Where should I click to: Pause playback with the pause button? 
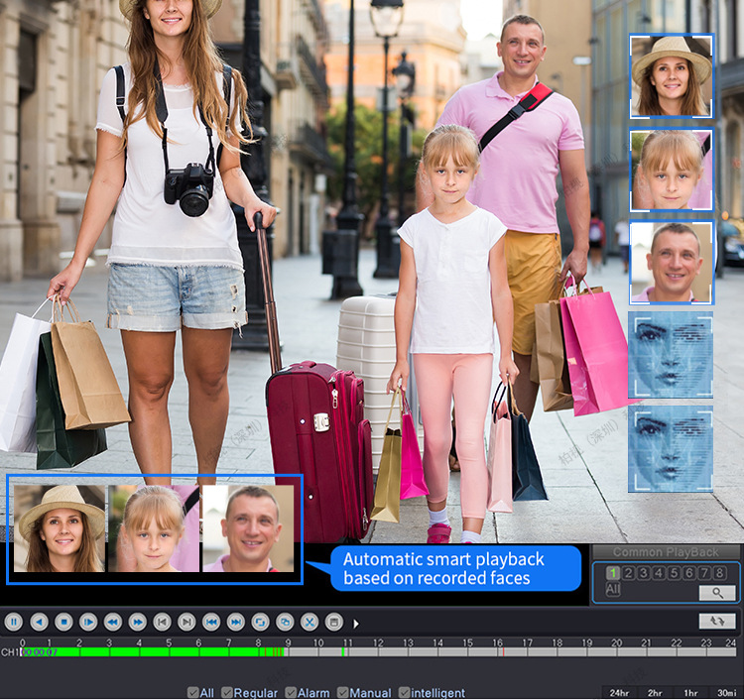(14, 622)
